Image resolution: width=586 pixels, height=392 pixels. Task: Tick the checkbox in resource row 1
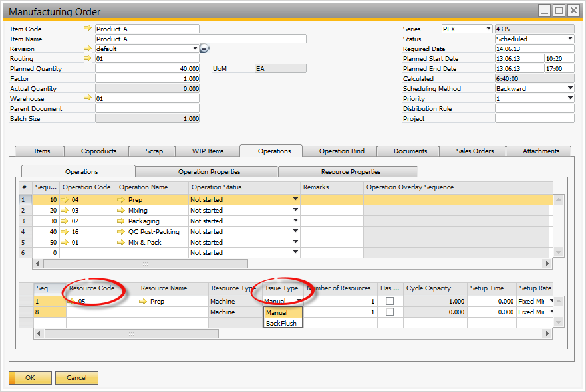click(x=390, y=301)
